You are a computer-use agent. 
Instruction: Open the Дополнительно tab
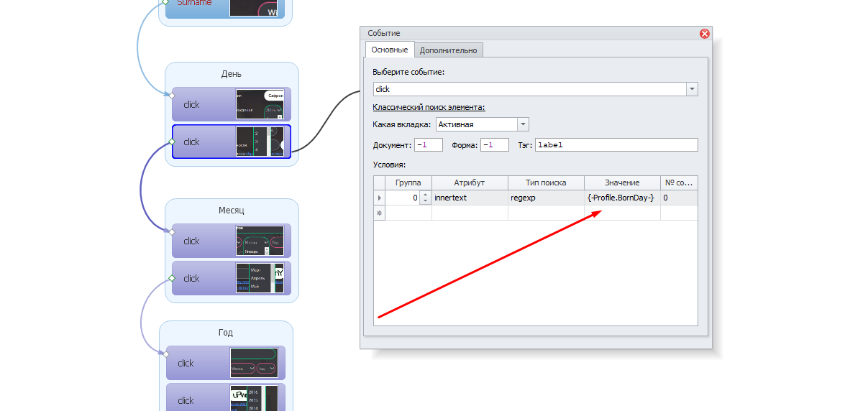pos(448,50)
